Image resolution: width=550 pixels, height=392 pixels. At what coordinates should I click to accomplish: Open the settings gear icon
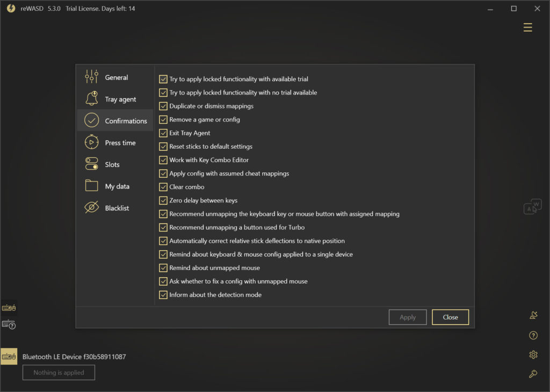(x=533, y=355)
